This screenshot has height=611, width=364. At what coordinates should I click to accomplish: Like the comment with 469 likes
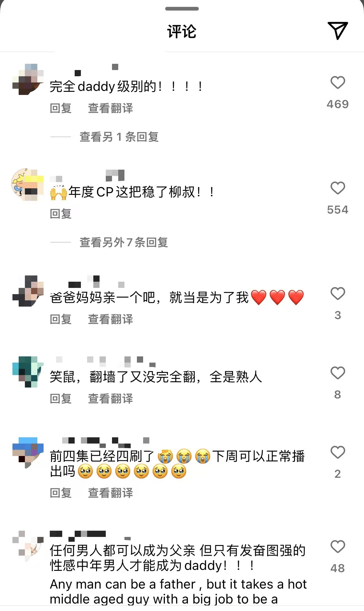point(338,82)
